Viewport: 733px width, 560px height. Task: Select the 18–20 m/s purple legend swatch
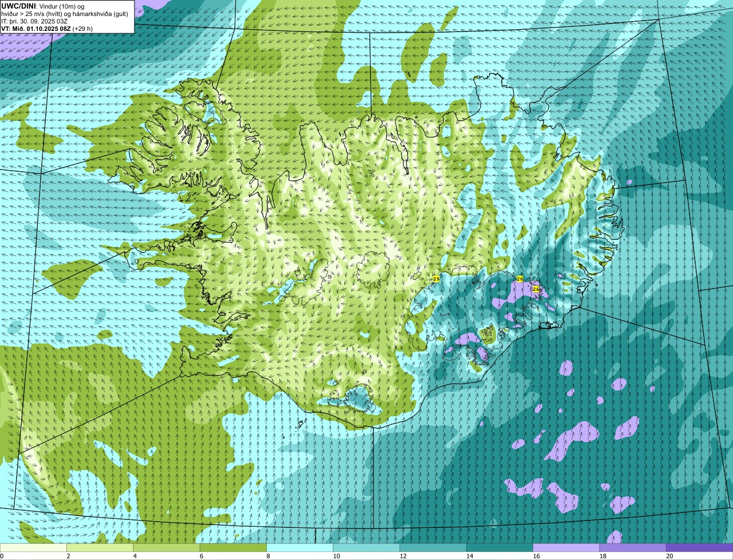[633, 547]
